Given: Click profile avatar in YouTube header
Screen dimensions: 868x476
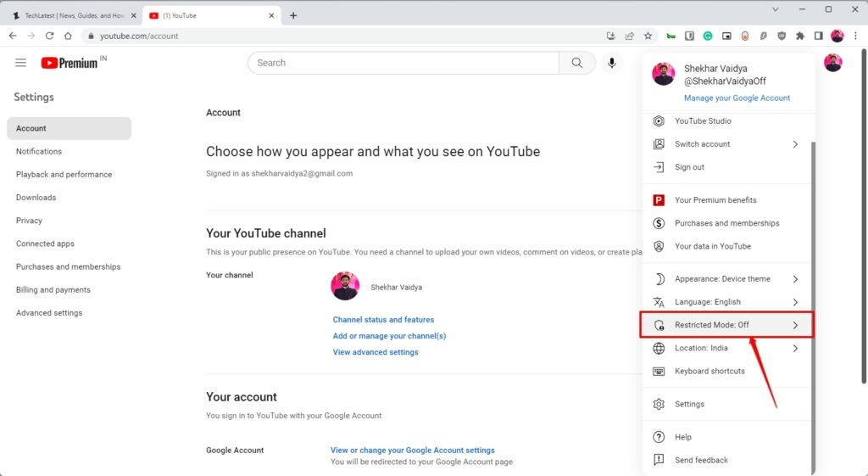Looking at the screenshot, I should click(832, 63).
